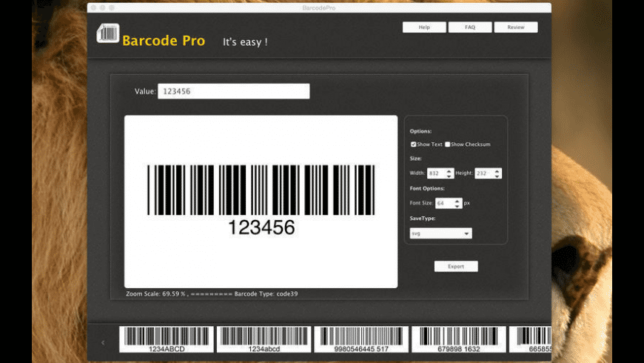This screenshot has width=644, height=363.
Task: Click the Font Size value field
Action: pos(444,203)
